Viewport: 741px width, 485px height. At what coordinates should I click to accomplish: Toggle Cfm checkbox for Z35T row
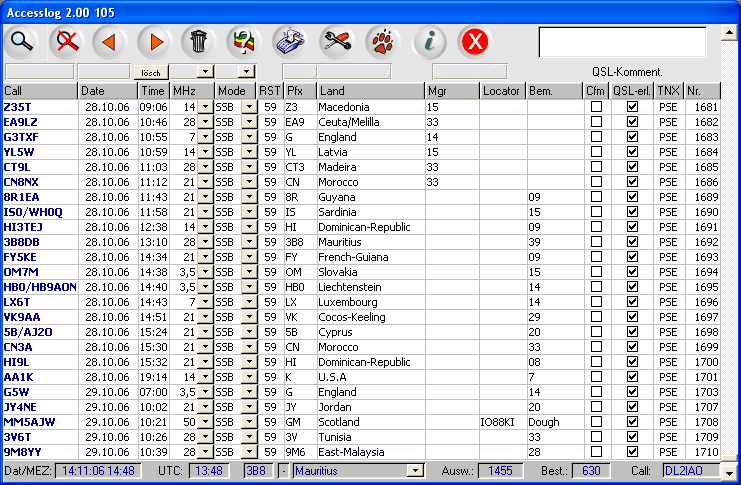[596, 107]
